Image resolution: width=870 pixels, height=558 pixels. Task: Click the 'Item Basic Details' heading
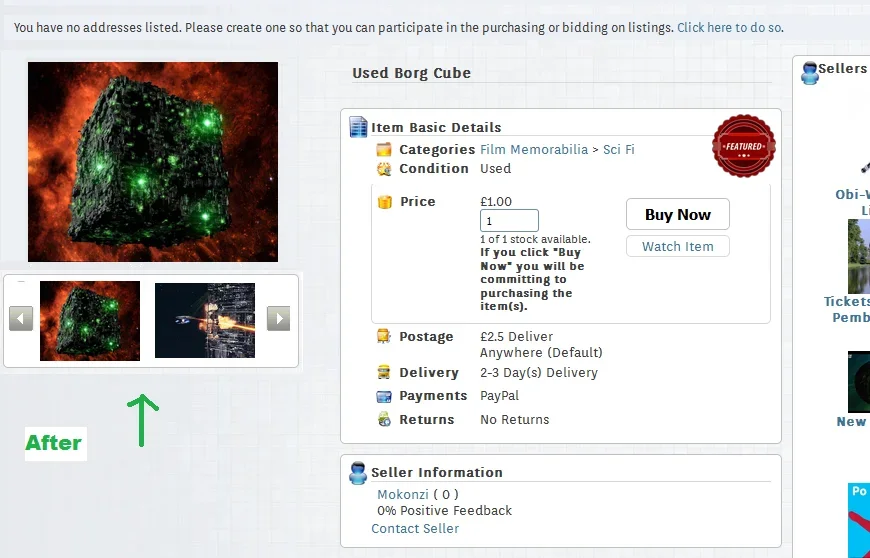pyautogui.click(x=436, y=127)
